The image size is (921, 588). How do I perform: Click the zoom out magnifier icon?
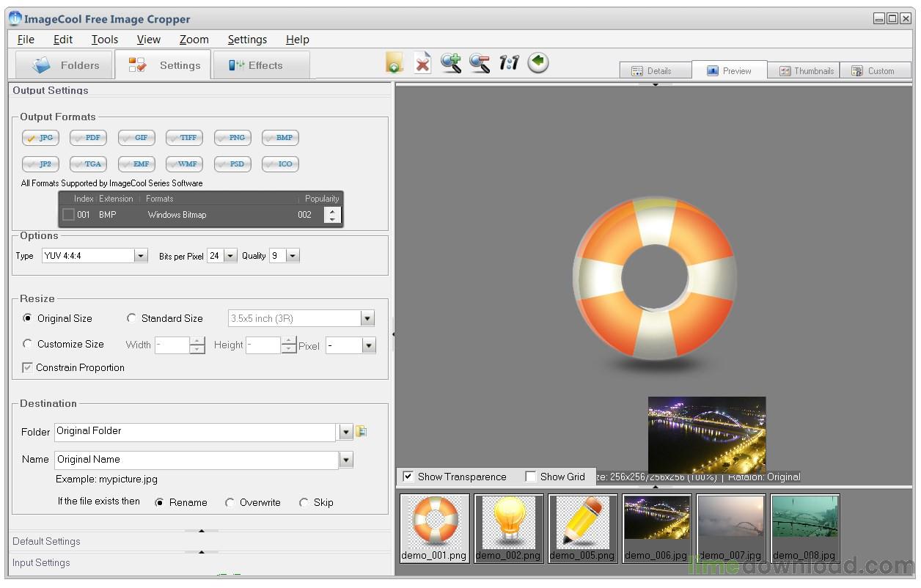(480, 63)
